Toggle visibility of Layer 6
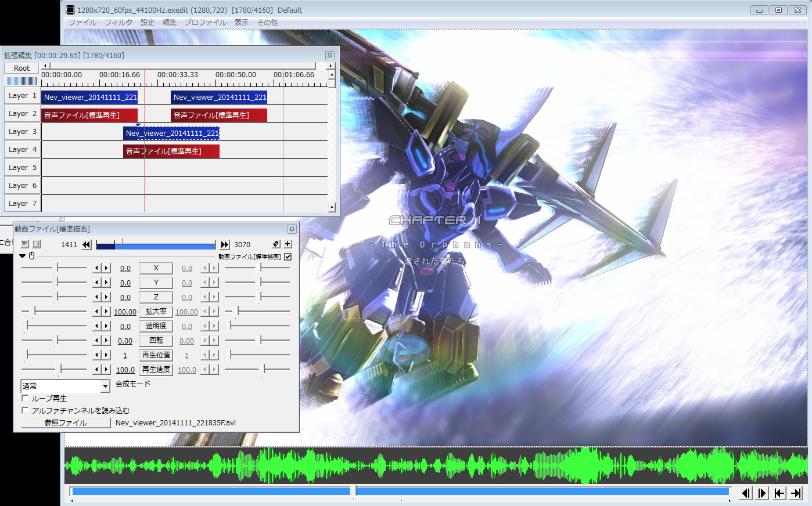The width and height of the screenshot is (812, 506). coord(22,186)
